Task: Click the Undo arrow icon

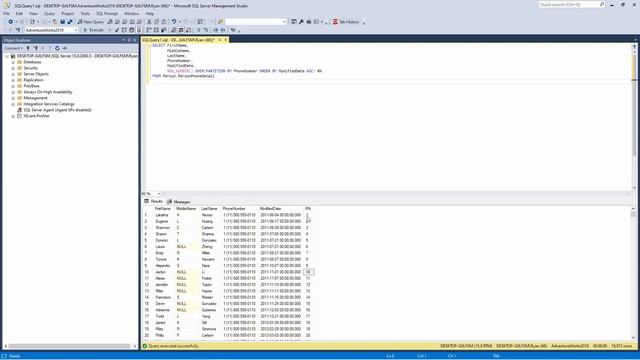Action: coord(174,22)
